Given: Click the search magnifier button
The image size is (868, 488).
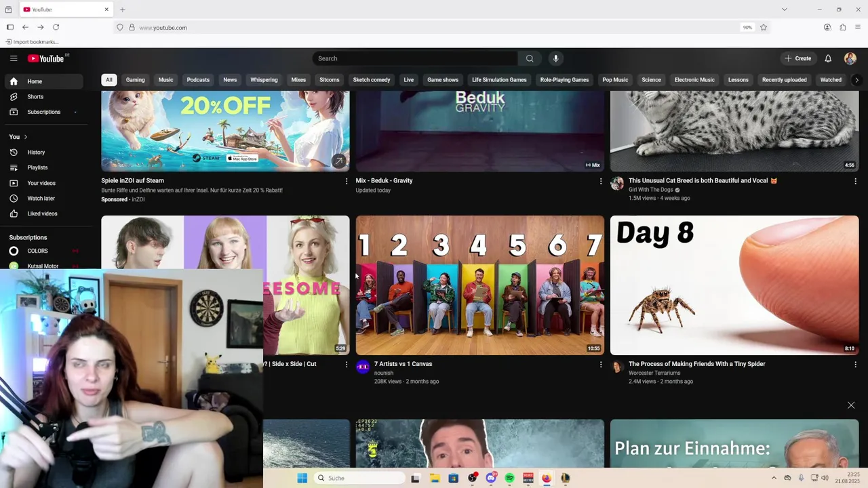Looking at the screenshot, I should click(530, 58).
